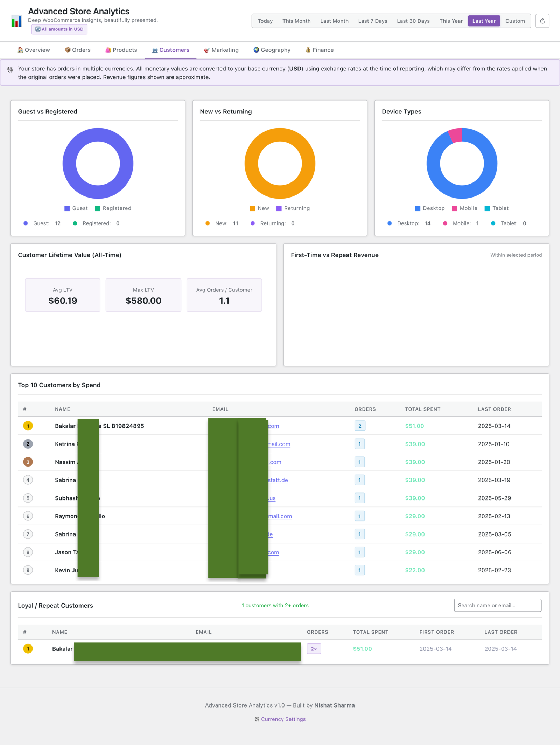Click the TOTAL SPENT header in Top 10 table
The height and width of the screenshot is (745, 560).
point(423,409)
